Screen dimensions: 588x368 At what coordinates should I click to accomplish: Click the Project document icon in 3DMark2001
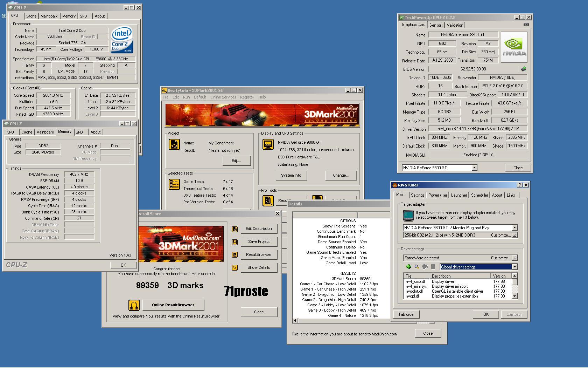174,144
